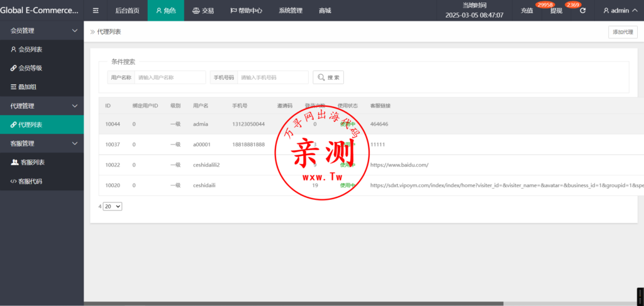Viewport: 644px width, 306px height.
Task: Click the 2369 badge over 提现
Action: [x=572, y=4]
